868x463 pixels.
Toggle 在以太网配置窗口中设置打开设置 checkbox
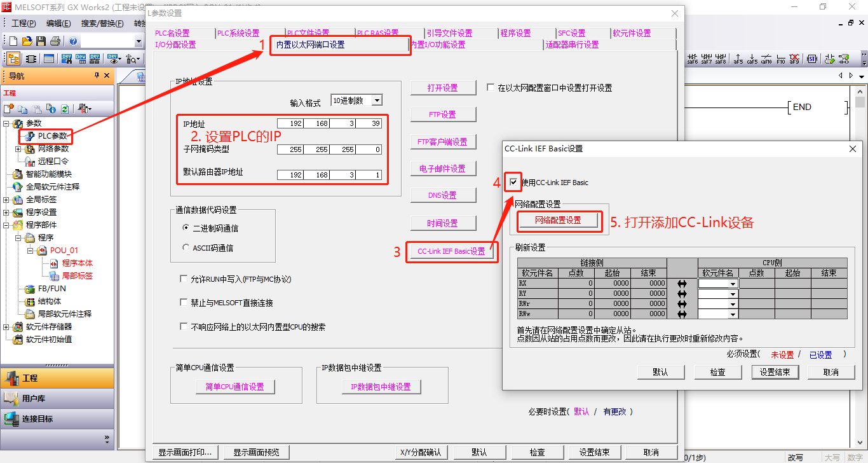(x=491, y=88)
